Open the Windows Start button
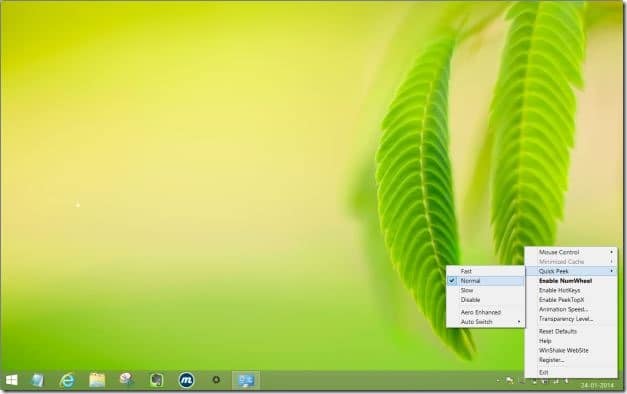The height and width of the screenshot is (394, 627). pyautogui.click(x=12, y=380)
